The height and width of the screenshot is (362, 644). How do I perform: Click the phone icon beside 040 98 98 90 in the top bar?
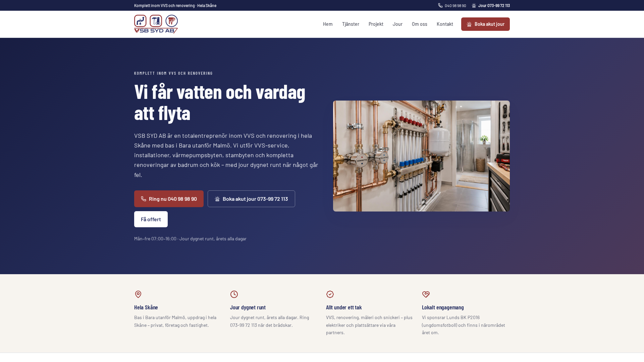[440, 5]
